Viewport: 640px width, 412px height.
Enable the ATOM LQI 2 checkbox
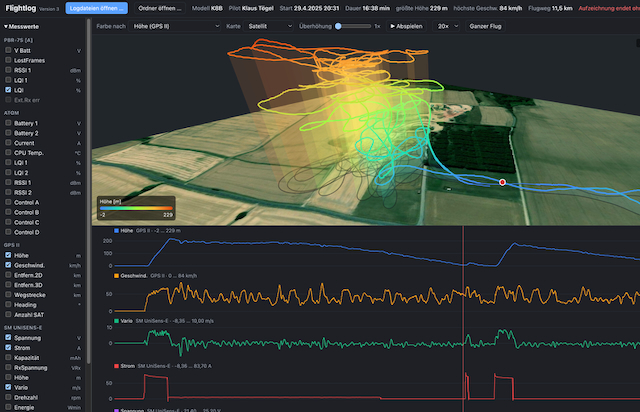click(8, 172)
